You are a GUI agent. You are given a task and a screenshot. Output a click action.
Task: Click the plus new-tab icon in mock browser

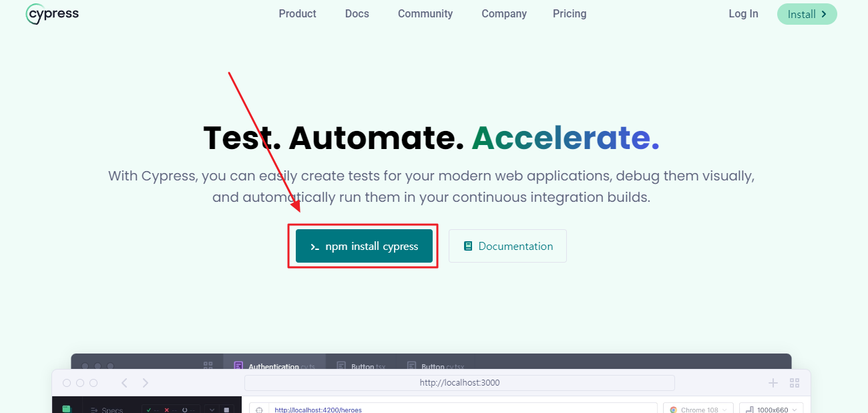tap(773, 383)
